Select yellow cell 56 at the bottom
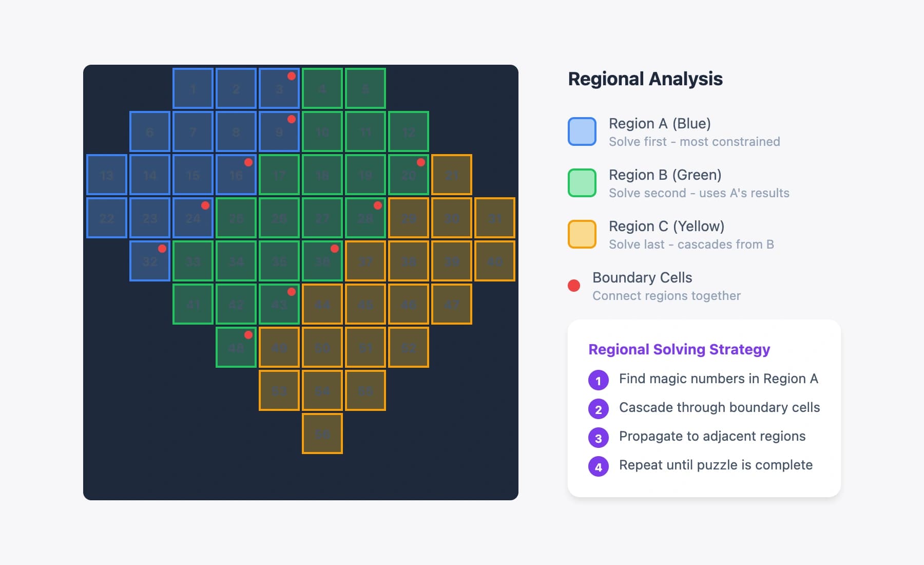Image resolution: width=924 pixels, height=565 pixels. 322,434
